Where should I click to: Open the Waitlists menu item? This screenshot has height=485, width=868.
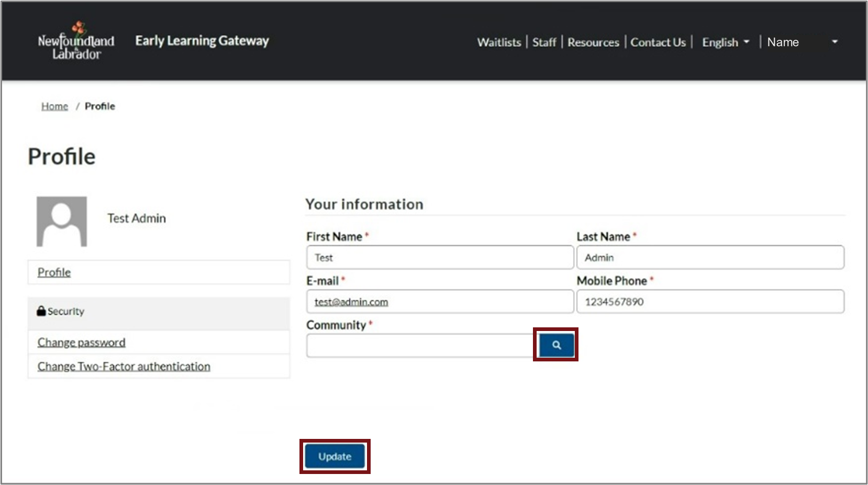point(499,42)
